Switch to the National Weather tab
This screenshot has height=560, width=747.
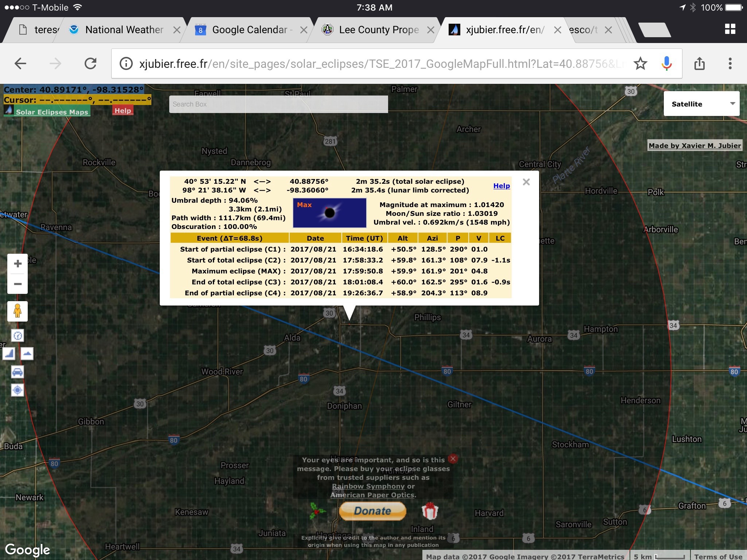tap(120, 30)
